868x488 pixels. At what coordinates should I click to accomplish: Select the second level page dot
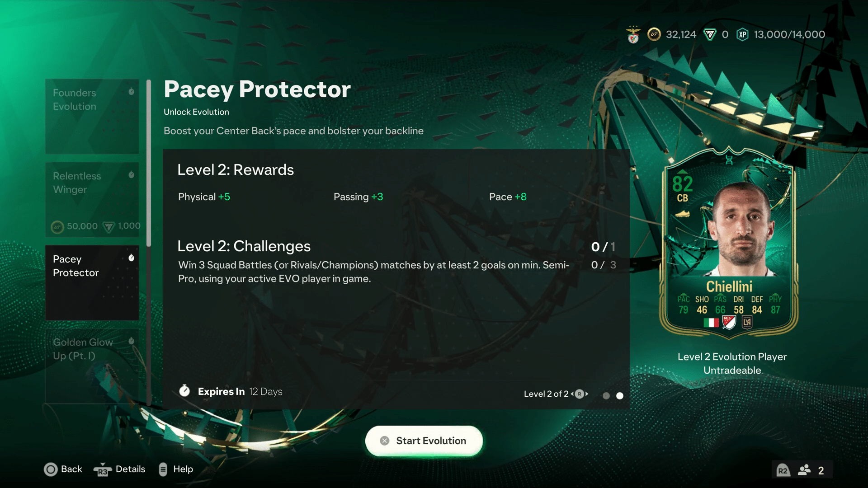(620, 396)
